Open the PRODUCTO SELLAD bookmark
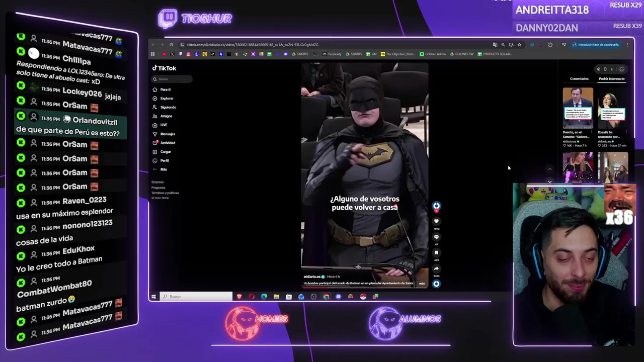Viewport: 644px width, 362px height. 495,54
